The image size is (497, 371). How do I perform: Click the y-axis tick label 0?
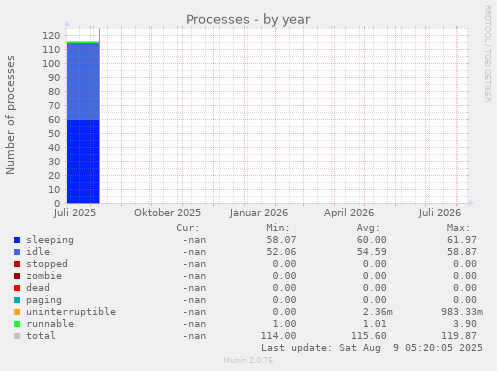[57, 203]
